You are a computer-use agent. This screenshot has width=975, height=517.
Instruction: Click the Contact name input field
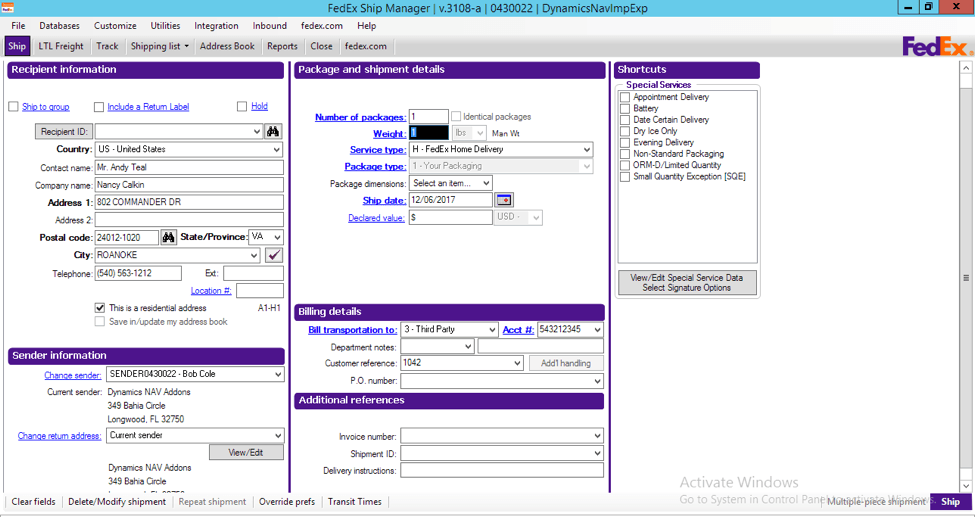click(x=189, y=167)
